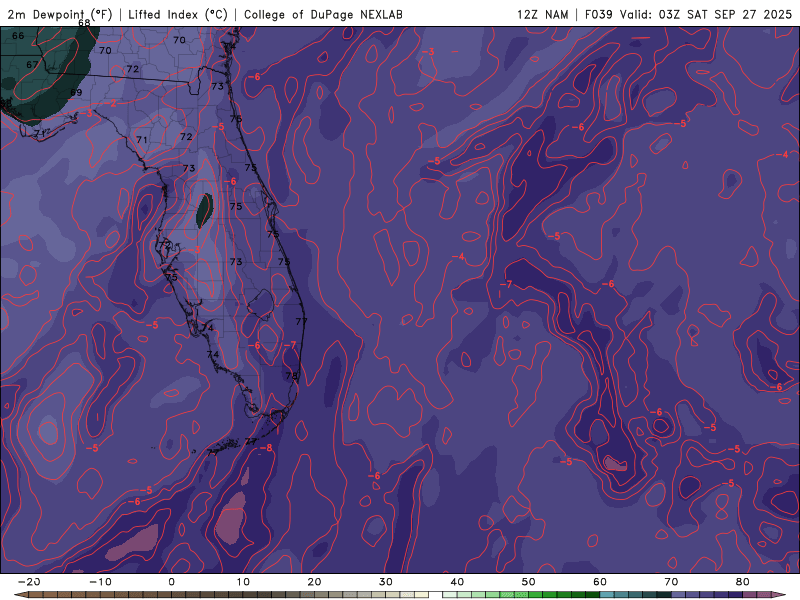Image resolution: width=800 pixels, height=600 pixels.
Task: Click the '50' color scale label
Action: click(x=529, y=582)
